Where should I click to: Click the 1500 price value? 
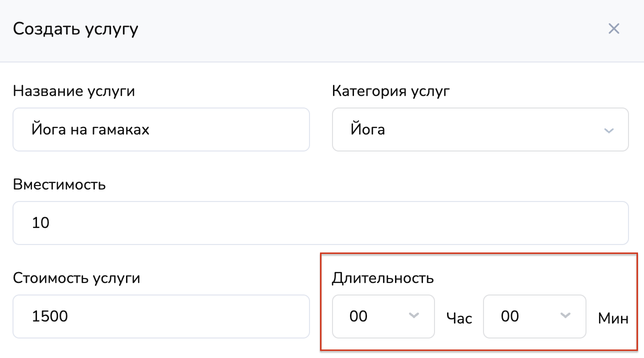(x=49, y=316)
